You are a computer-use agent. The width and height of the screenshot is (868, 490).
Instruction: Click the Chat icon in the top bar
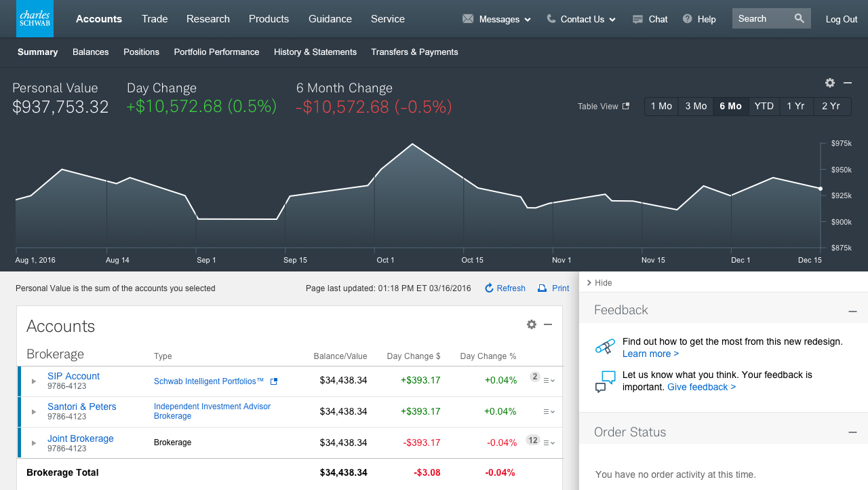[x=636, y=19]
